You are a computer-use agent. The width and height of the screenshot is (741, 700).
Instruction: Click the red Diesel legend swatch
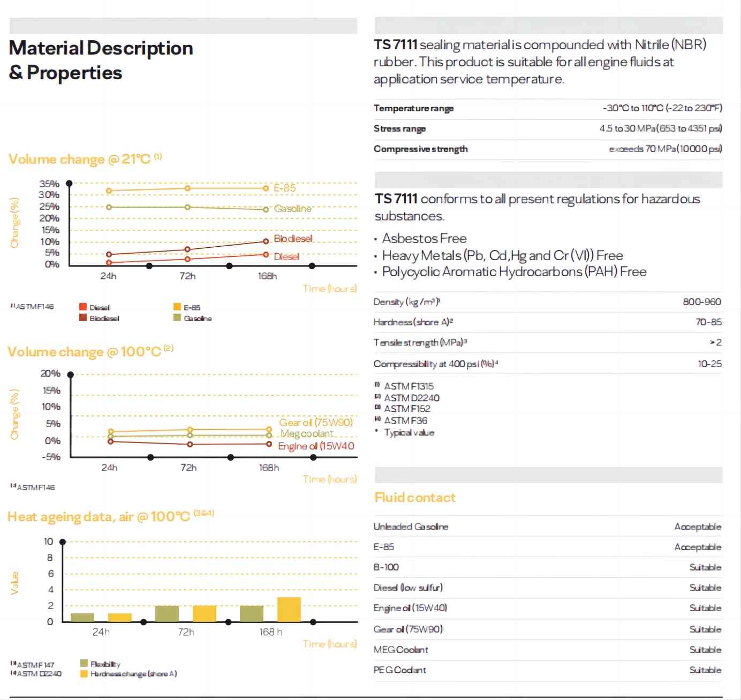83,307
